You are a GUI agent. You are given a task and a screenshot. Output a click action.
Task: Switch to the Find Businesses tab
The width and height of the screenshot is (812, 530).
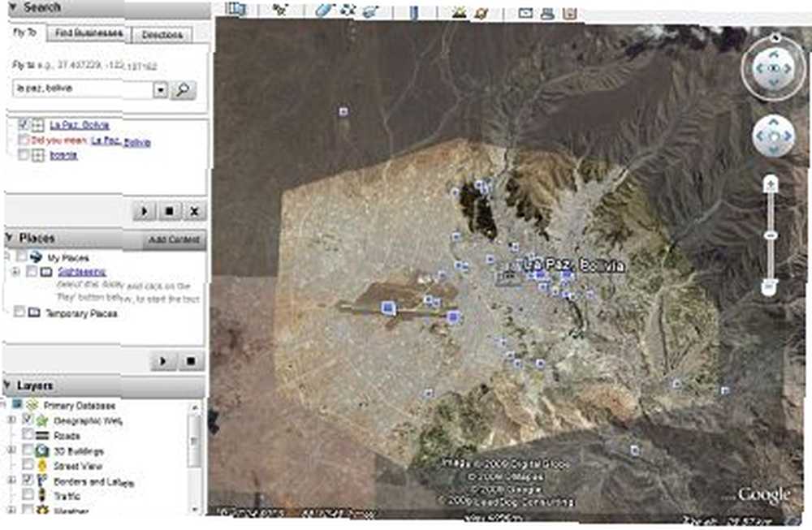[89, 33]
